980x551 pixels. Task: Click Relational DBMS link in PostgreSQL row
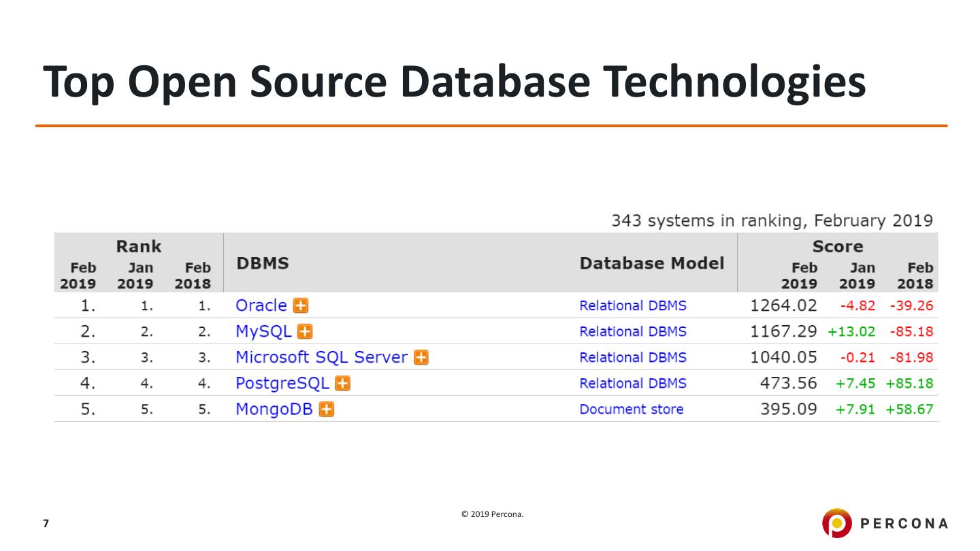(x=632, y=384)
